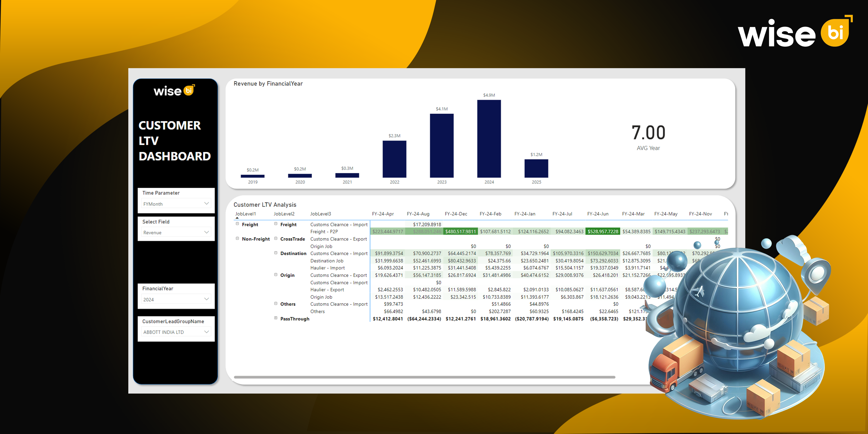Viewport: 868px width, 434px height.
Task: Click the wise bi logo in sidebar
Action: tap(174, 91)
